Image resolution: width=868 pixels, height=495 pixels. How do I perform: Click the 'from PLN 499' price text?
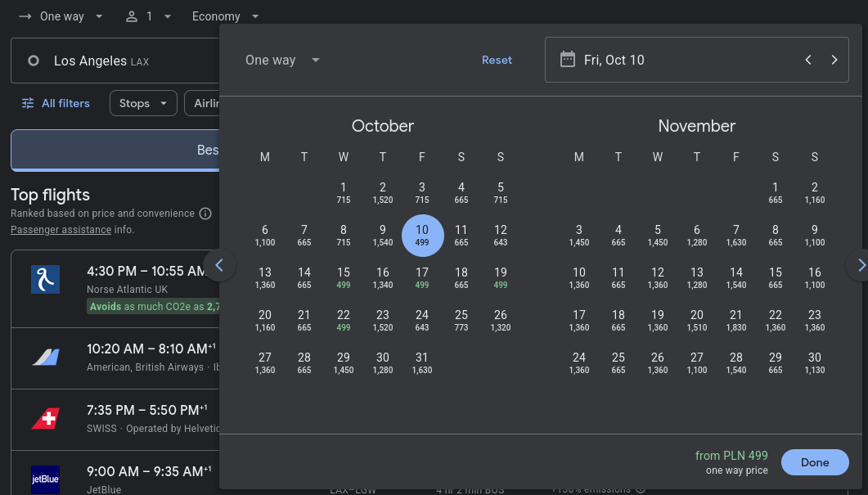[731, 456]
